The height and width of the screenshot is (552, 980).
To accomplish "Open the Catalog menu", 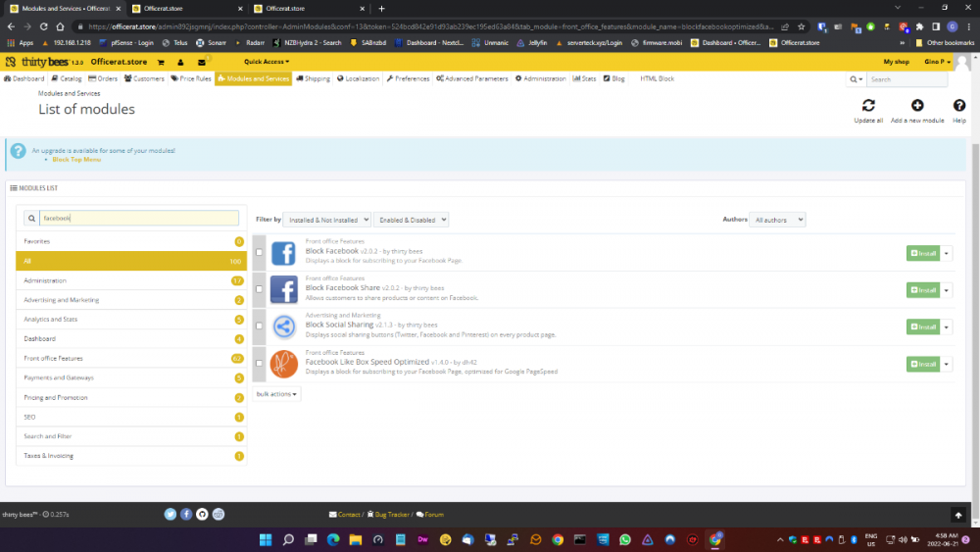I will 68,78.
